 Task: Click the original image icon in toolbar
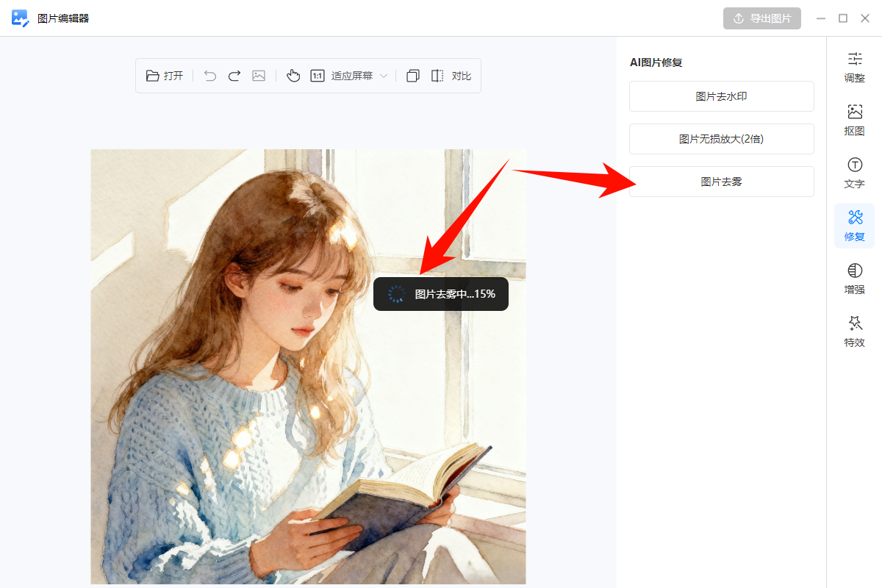[259, 76]
